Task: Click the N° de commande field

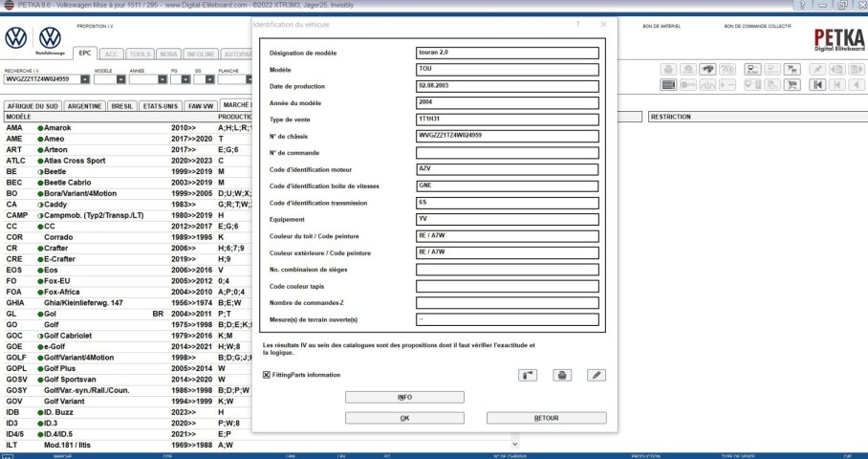Action: pos(507,153)
